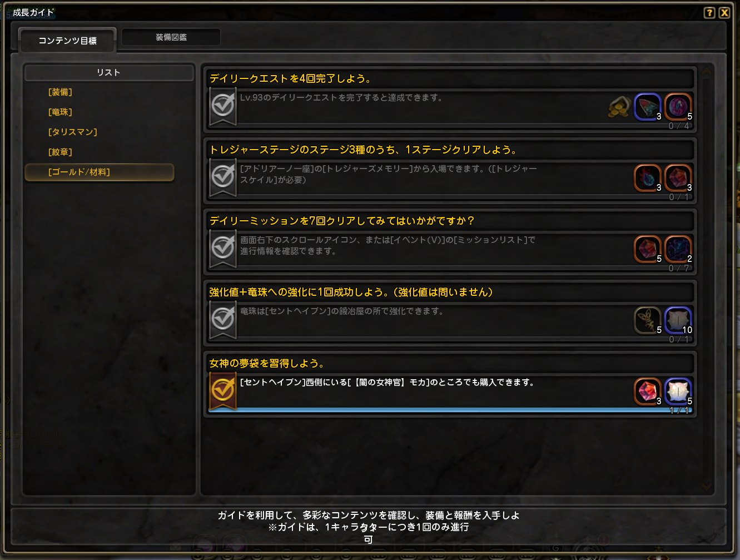Click the gold completed checkmark for 女神の夢袋
Image resolution: width=740 pixels, height=560 pixels.
[x=223, y=390]
